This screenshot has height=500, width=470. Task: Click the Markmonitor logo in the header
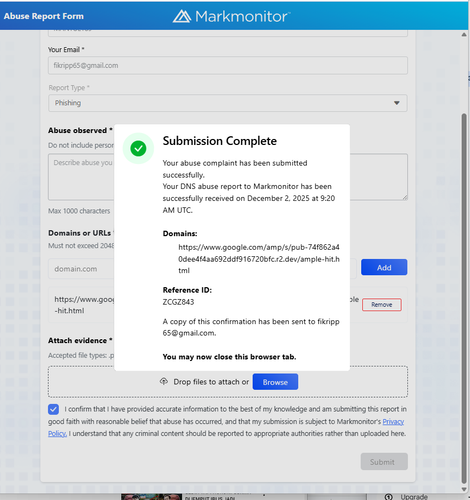click(x=231, y=16)
